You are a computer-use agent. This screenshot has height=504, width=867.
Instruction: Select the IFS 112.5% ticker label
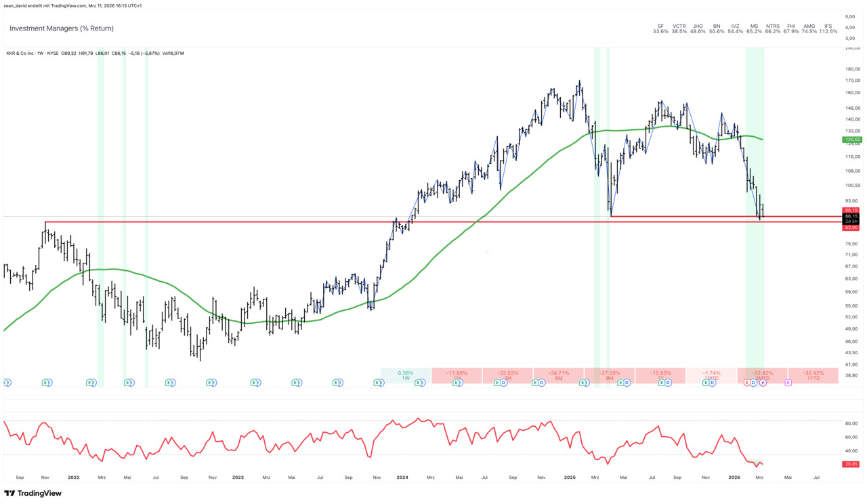click(828, 28)
